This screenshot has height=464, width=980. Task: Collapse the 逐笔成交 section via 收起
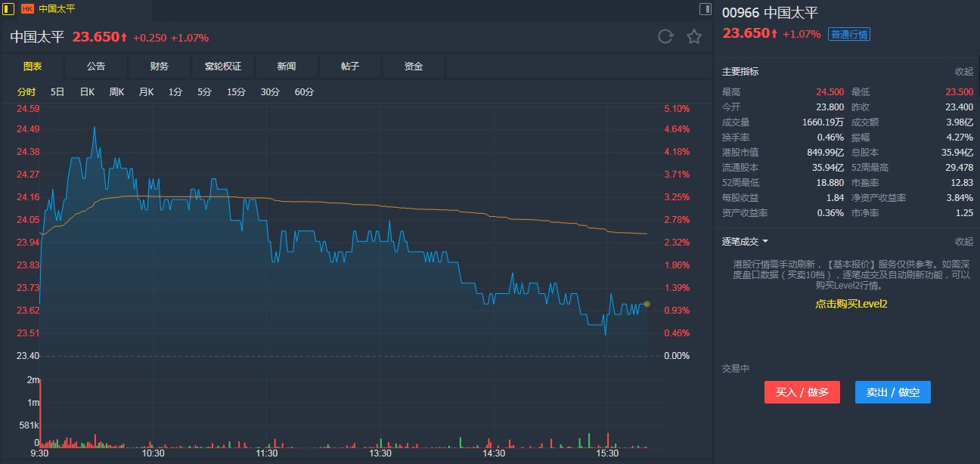click(963, 242)
